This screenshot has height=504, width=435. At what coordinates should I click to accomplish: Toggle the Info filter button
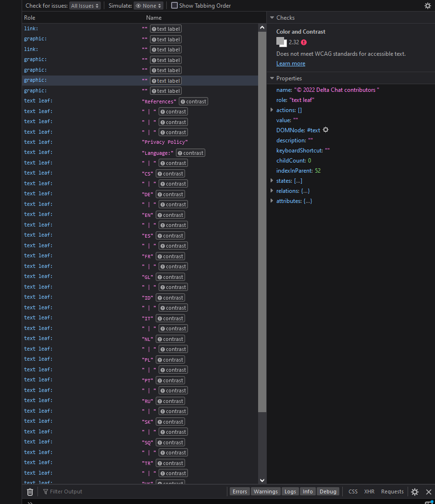(x=308, y=491)
